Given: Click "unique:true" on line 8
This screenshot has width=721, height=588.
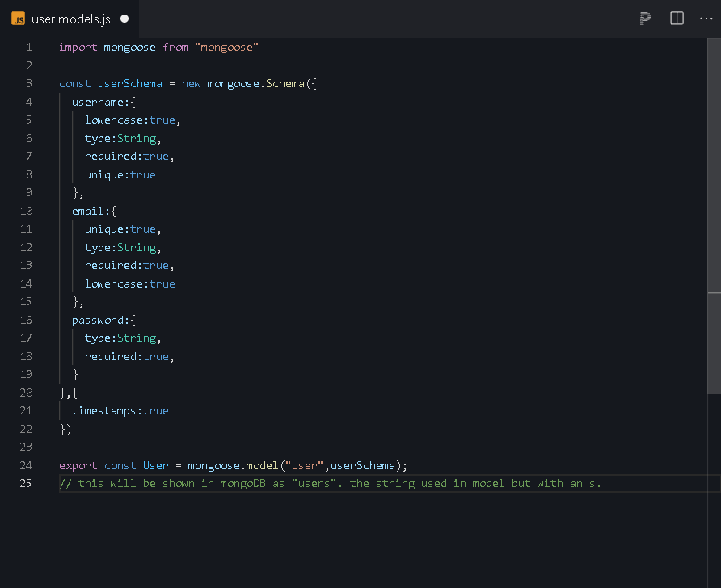Looking at the screenshot, I should [x=120, y=174].
